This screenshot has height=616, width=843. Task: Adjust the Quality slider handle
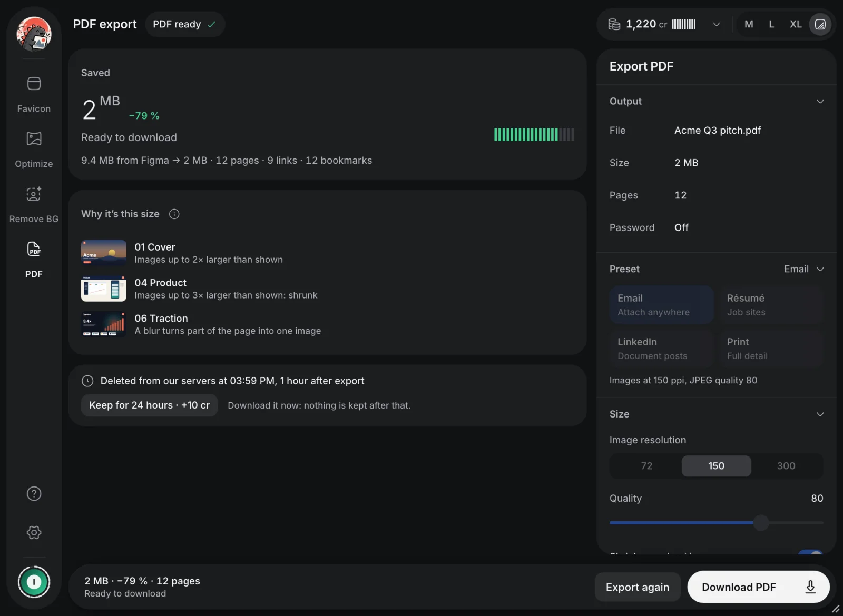(761, 523)
